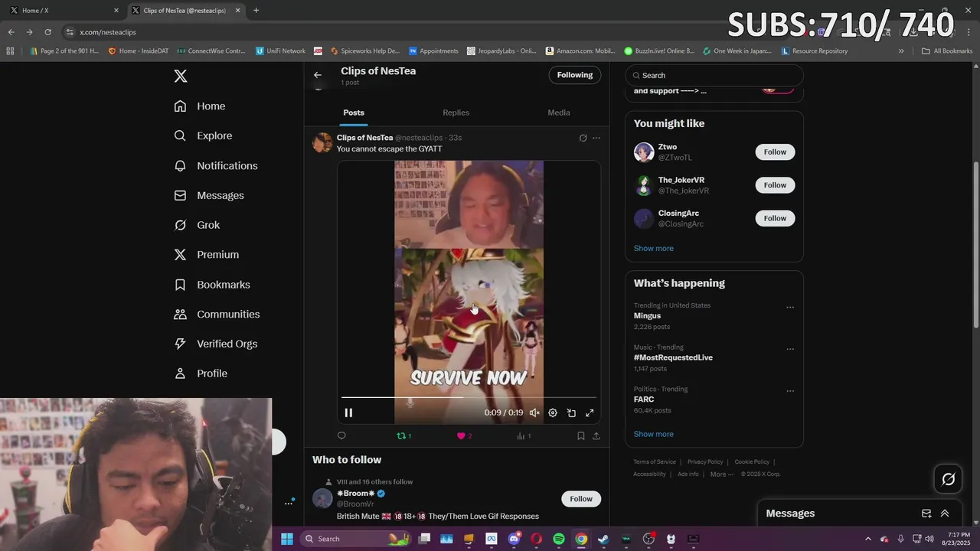Open Privacy Policy link

click(705, 462)
